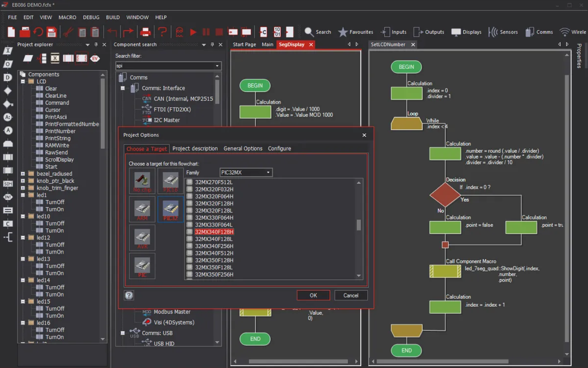Open the Displays component category
The width and height of the screenshot is (588, 368).
click(x=466, y=32)
